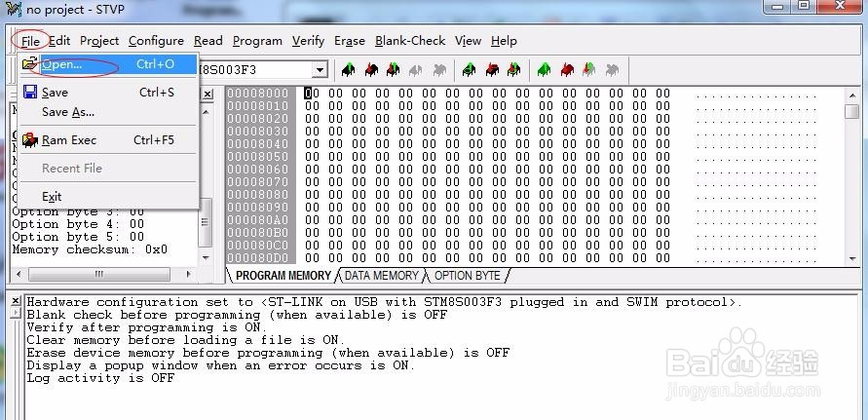Click the second chip icon in first toolbar group
Image resolution: width=868 pixels, height=420 pixels.
[371, 70]
